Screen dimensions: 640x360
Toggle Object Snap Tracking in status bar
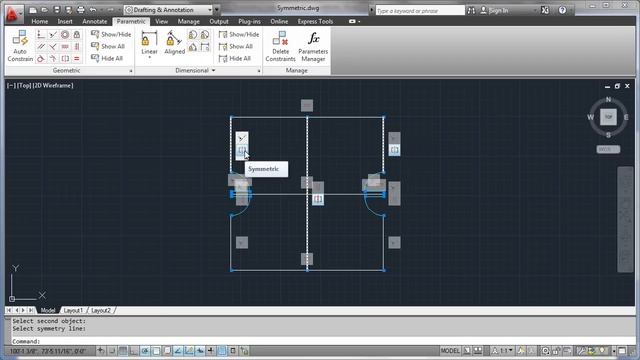178,351
